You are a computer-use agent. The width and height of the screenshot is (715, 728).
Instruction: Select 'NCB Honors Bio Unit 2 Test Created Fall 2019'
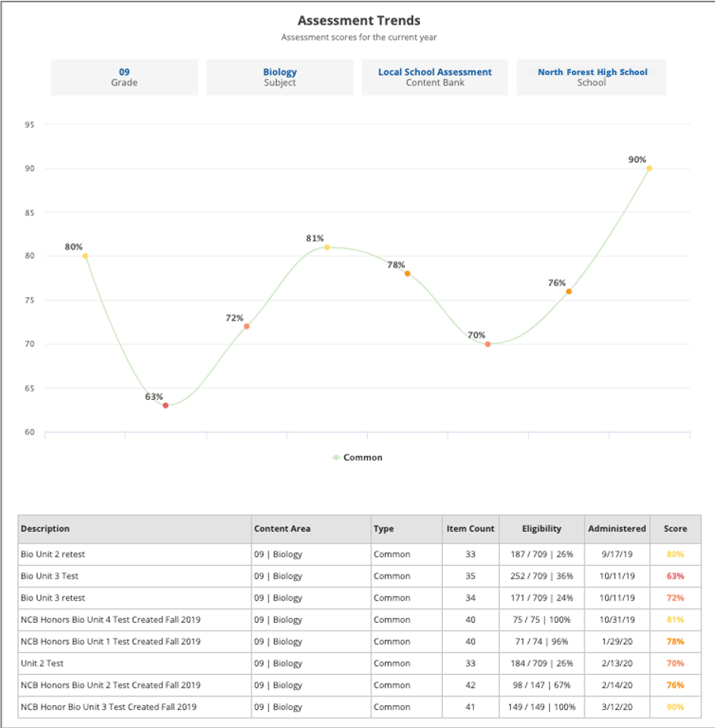[x=111, y=684]
